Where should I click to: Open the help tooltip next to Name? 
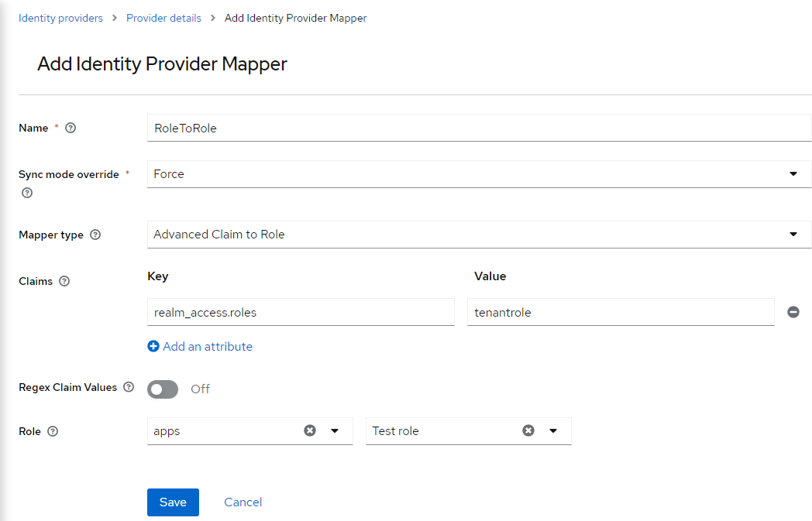[x=71, y=128]
